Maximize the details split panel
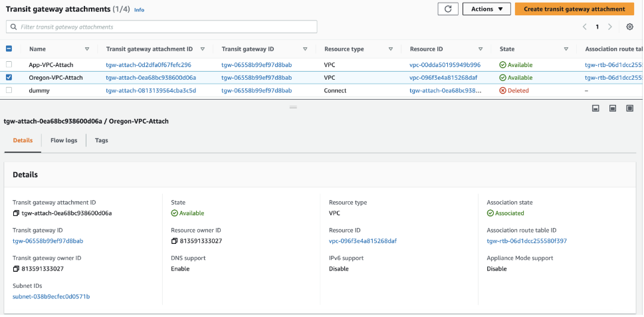 pos(629,108)
